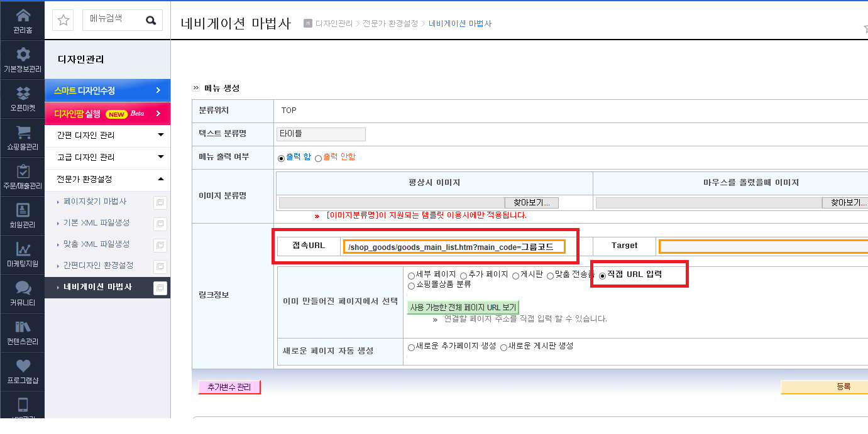Screen dimensions: 868x434
Task: Click the menu search magnifier icon
Action: pos(151,20)
